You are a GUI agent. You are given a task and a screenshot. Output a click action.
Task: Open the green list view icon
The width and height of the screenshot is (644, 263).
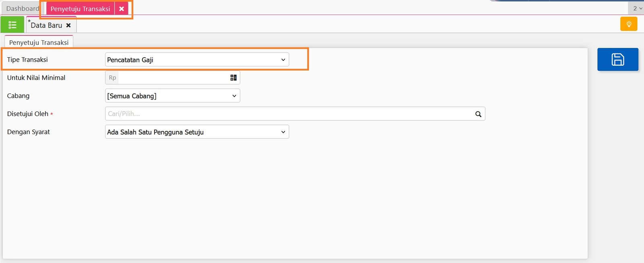pos(12,25)
